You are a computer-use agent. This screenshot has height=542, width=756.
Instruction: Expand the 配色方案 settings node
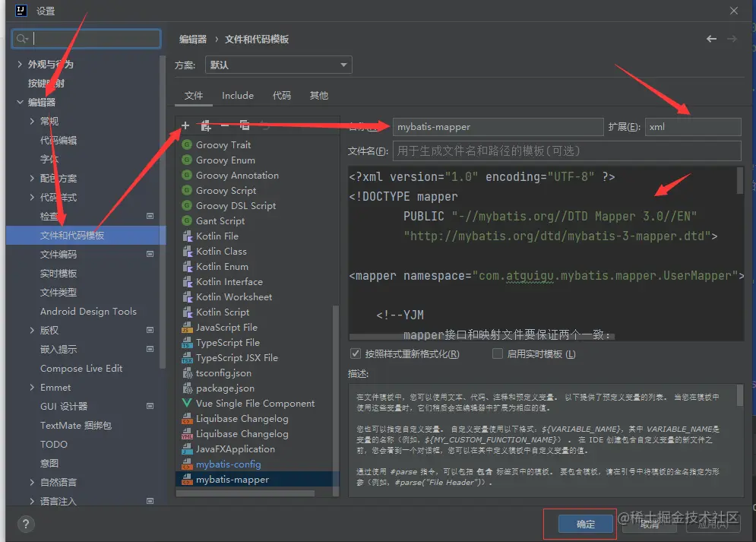pos(32,179)
